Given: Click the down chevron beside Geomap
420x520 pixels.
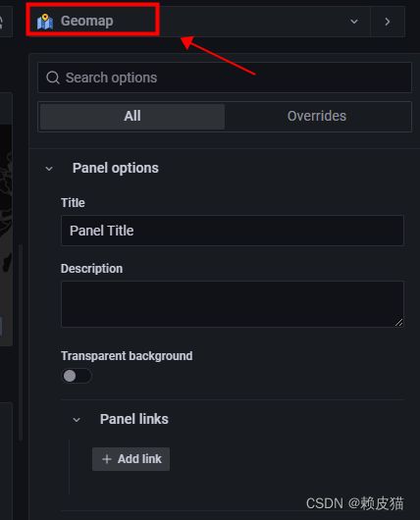Looking at the screenshot, I should tap(354, 22).
